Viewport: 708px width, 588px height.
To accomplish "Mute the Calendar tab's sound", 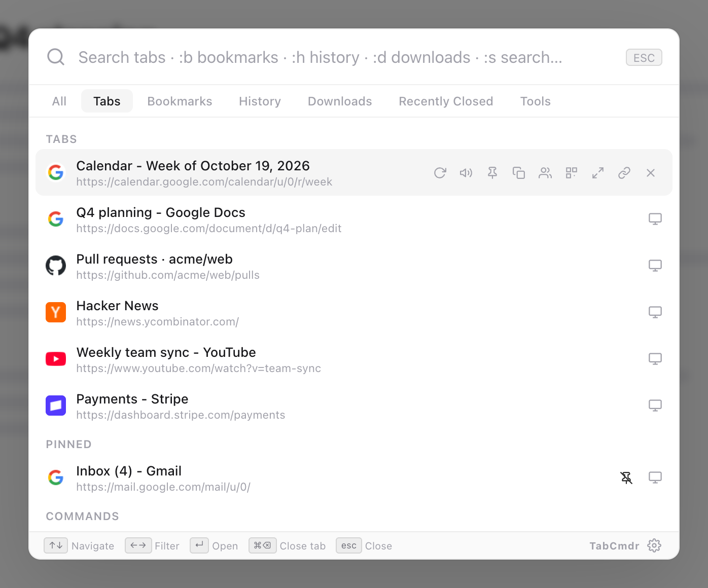I will (466, 173).
